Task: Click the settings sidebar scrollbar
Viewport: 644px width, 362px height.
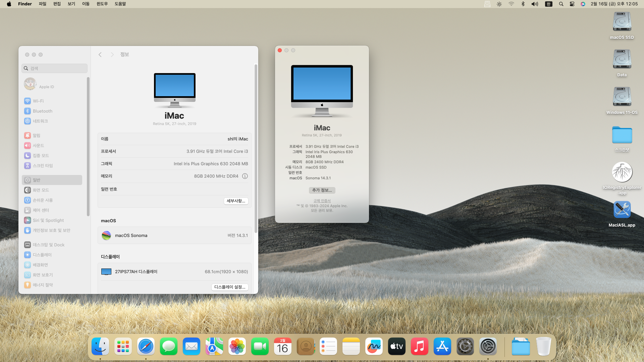Action: pos(88,146)
